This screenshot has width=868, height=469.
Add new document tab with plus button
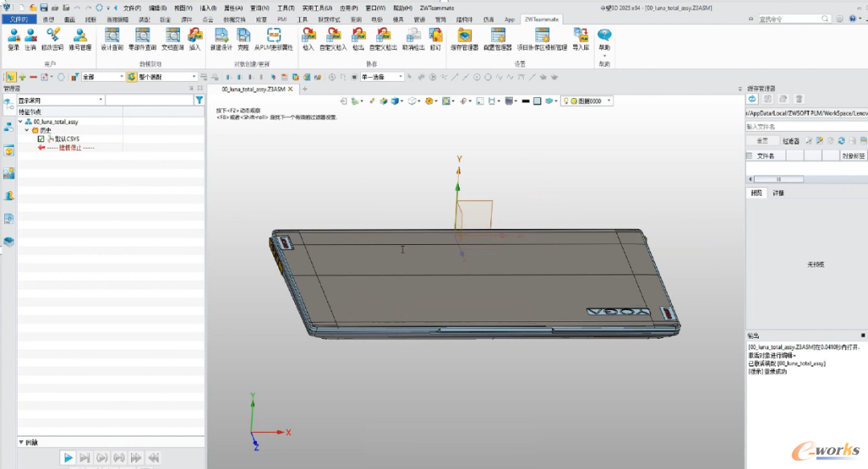coord(305,89)
